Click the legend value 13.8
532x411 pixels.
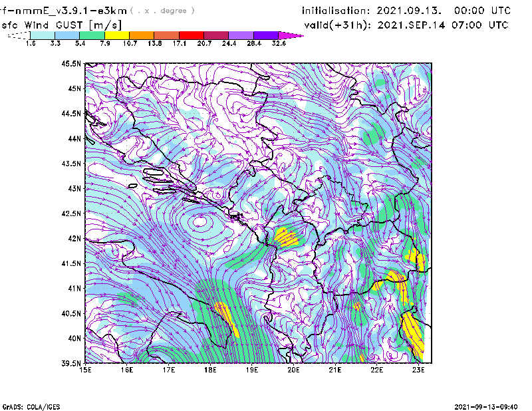click(155, 43)
